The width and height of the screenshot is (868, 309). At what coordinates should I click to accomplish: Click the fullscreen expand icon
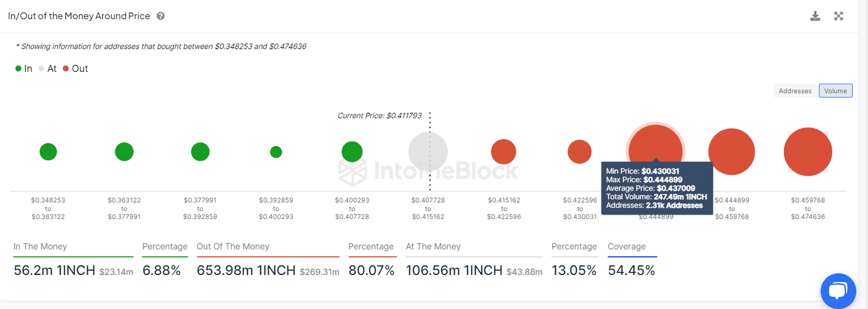point(839,16)
